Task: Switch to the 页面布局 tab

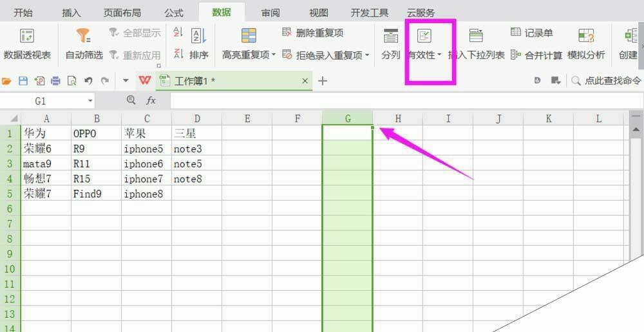Action: pos(122,13)
